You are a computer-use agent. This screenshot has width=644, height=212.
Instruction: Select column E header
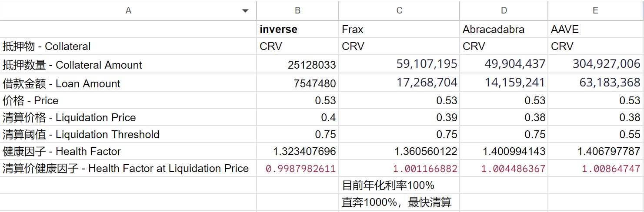click(596, 10)
